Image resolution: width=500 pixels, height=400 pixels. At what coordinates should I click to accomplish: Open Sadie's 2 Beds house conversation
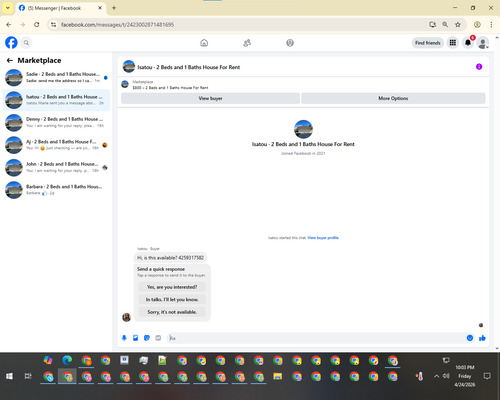pos(56,77)
